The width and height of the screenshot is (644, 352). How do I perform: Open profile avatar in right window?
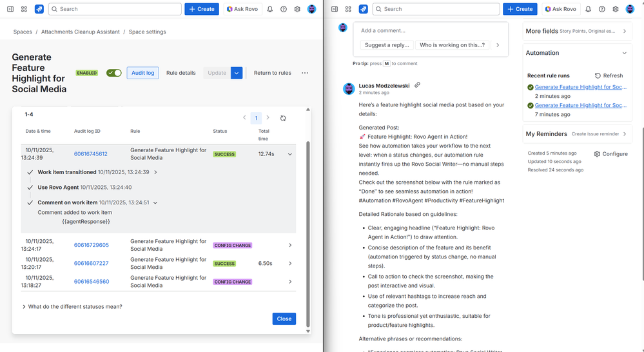point(630,9)
